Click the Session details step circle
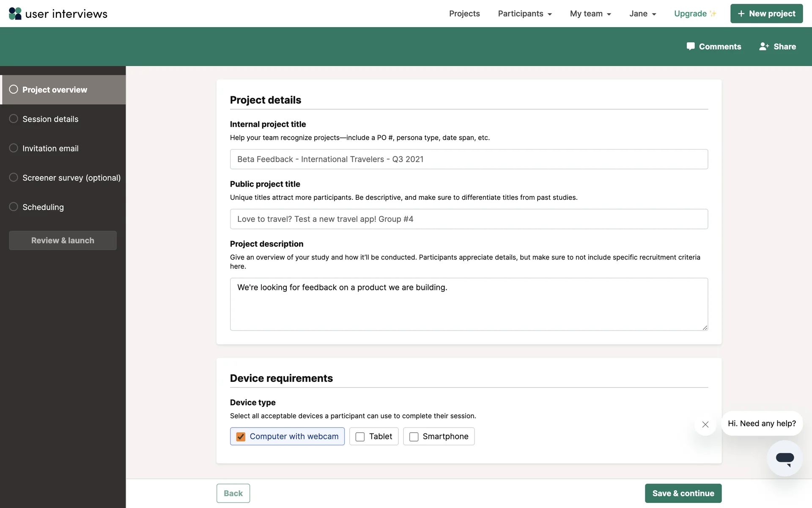The width and height of the screenshot is (812, 508). pos(14,119)
